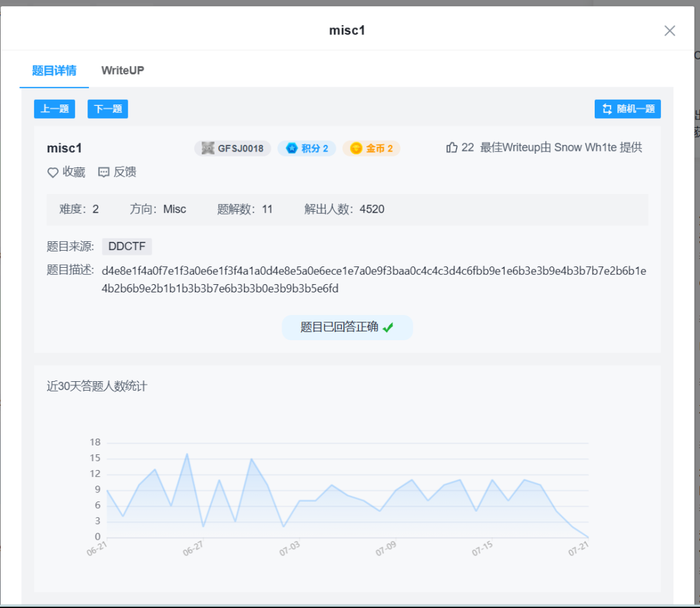Click the 07-21 label on chart axis
Image resolution: width=700 pixels, height=608 pixels.
(x=579, y=547)
